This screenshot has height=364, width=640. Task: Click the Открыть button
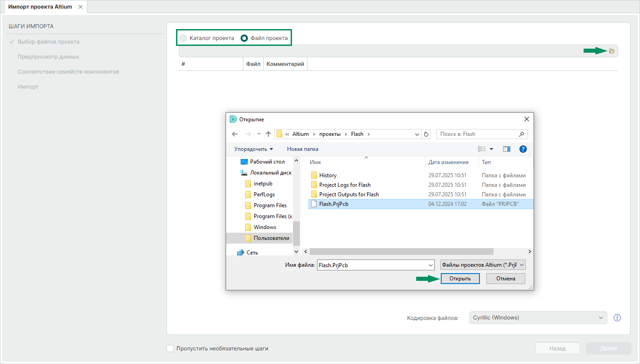460,279
